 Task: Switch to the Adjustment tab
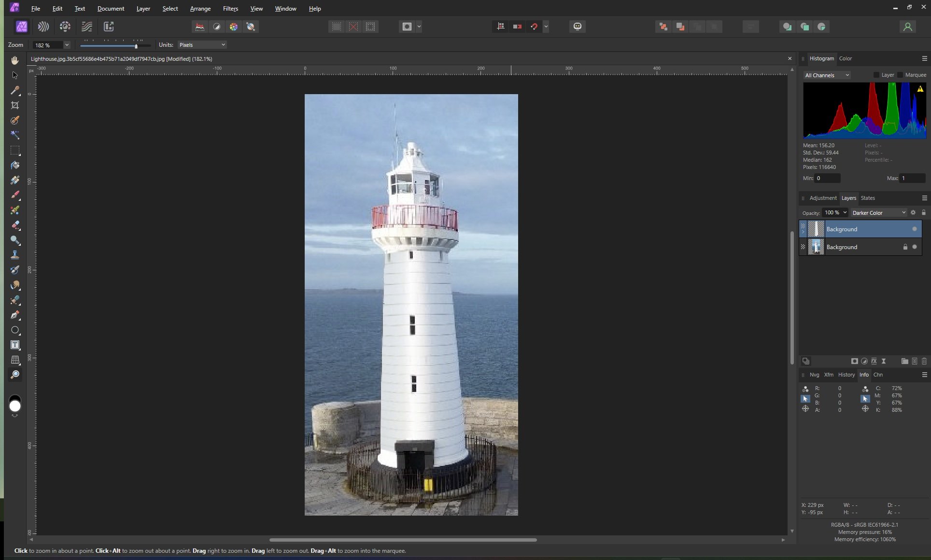[823, 198]
